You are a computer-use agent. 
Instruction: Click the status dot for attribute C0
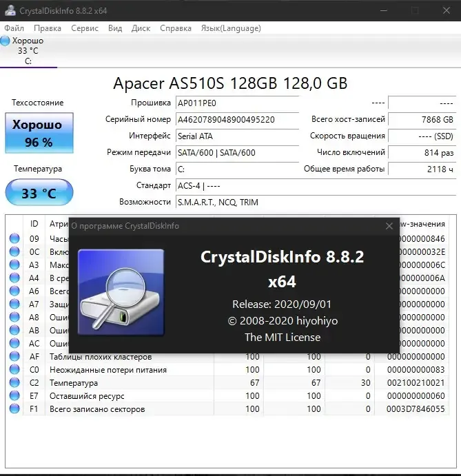coord(14,369)
